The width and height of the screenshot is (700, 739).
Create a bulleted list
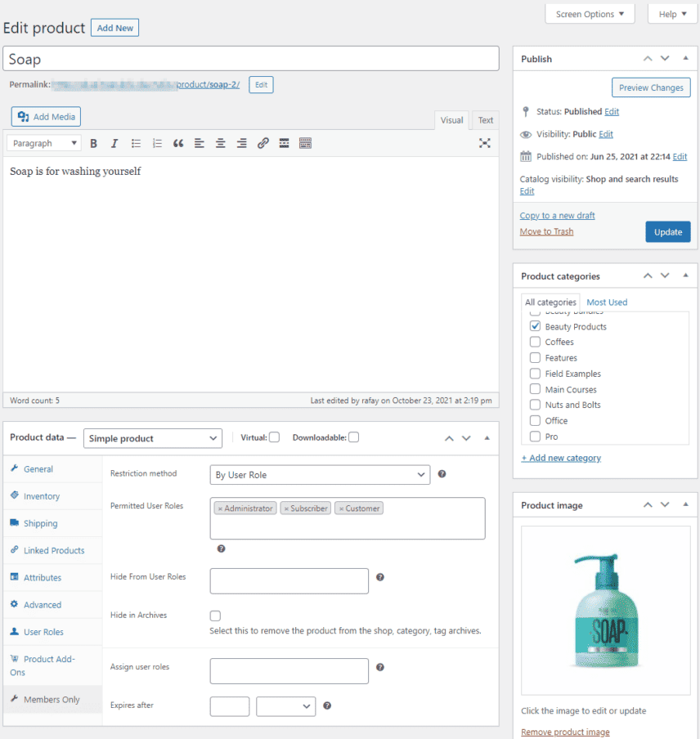pyautogui.click(x=135, y=143)
